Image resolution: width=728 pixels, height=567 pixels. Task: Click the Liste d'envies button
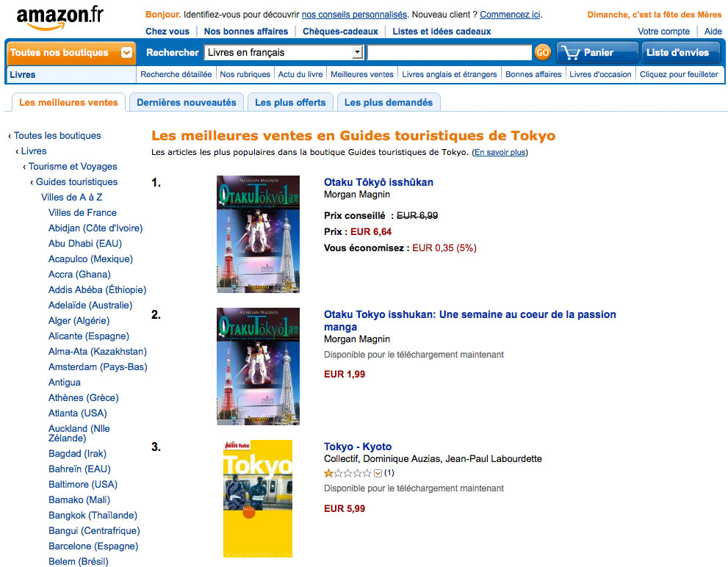(680, 52)
